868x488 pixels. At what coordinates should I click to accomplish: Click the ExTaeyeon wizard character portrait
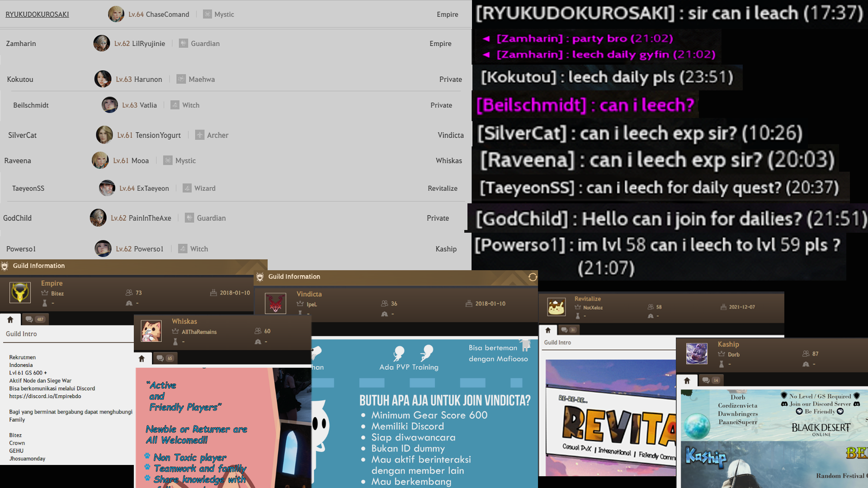point(107,188)
